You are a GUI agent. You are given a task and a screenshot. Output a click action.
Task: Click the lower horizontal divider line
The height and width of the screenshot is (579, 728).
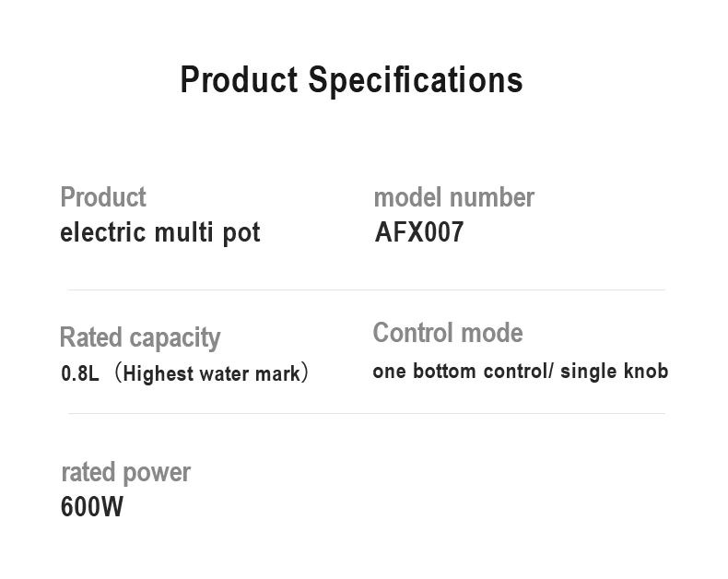click(366, 413)
